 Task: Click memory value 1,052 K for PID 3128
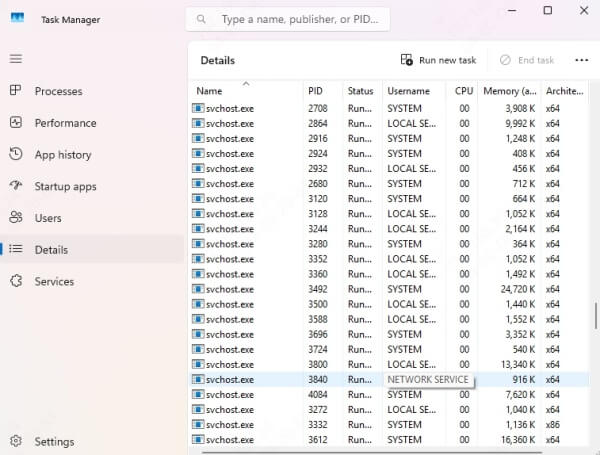(520, 214)
